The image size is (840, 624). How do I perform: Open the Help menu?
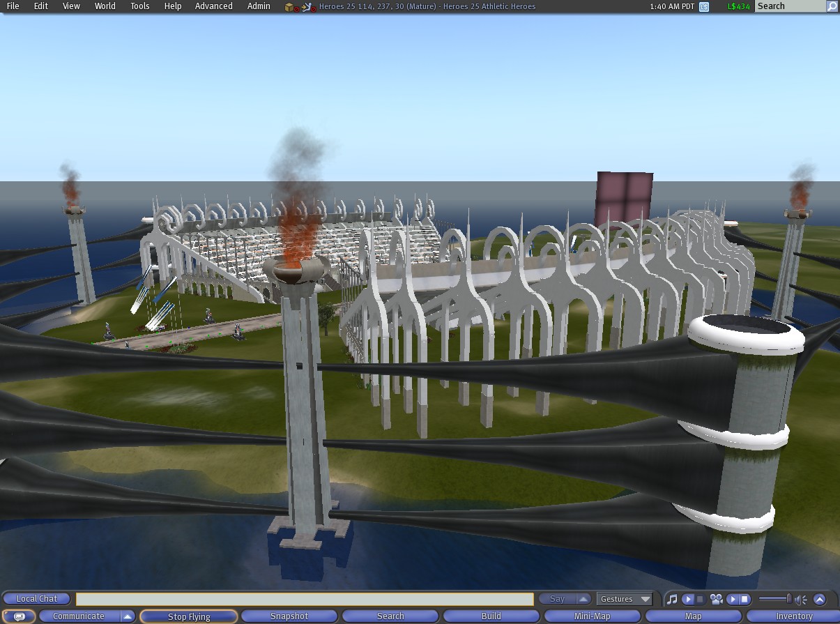point(173,6)
